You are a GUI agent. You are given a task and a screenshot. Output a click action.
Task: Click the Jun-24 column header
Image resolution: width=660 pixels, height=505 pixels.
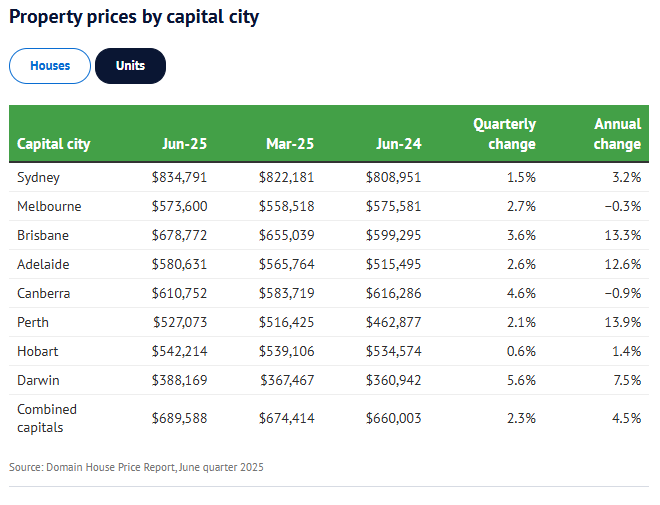(x=399, y=144)
